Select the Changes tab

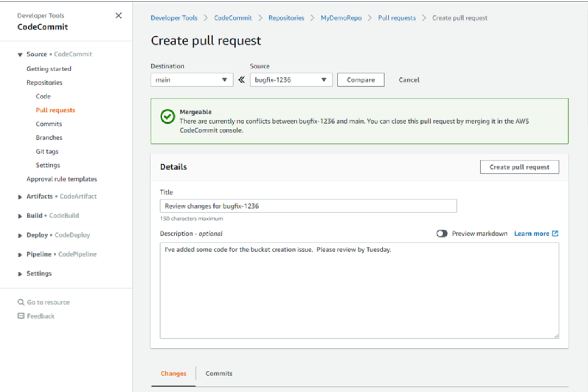point(173,373)
